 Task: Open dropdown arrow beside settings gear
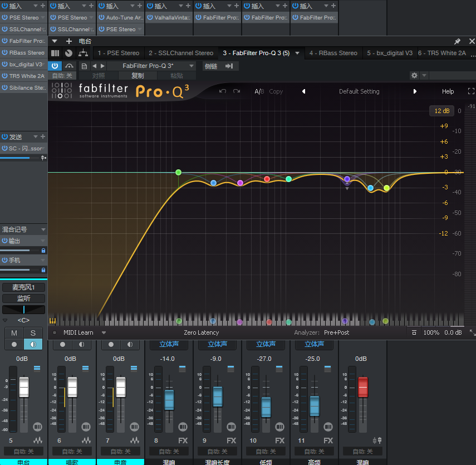point(424,75)
